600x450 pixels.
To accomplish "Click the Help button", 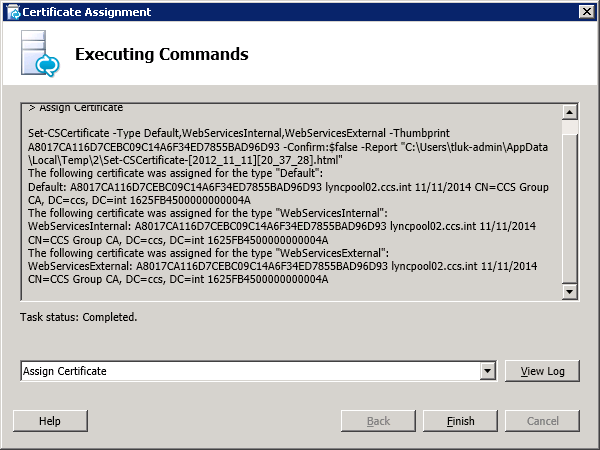I will [50, 421].
